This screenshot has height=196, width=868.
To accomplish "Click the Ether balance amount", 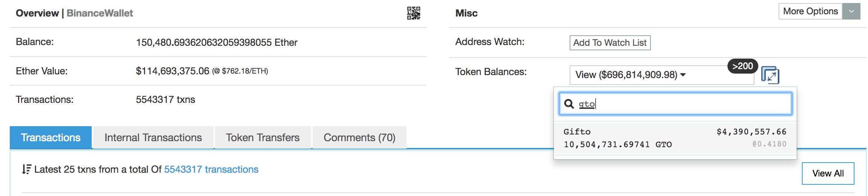I will 216,42.
